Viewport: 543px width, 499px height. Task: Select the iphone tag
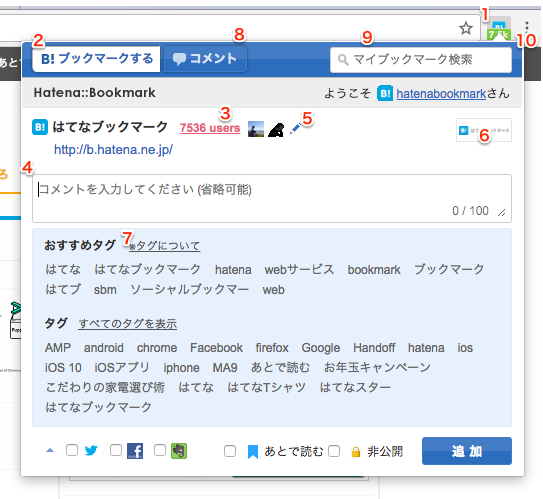[181, 368]
